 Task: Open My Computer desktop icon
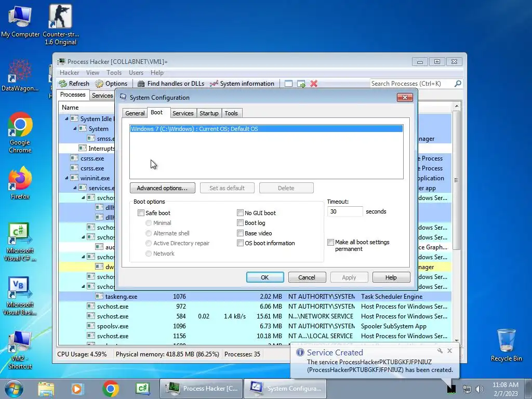pos(20,21)
